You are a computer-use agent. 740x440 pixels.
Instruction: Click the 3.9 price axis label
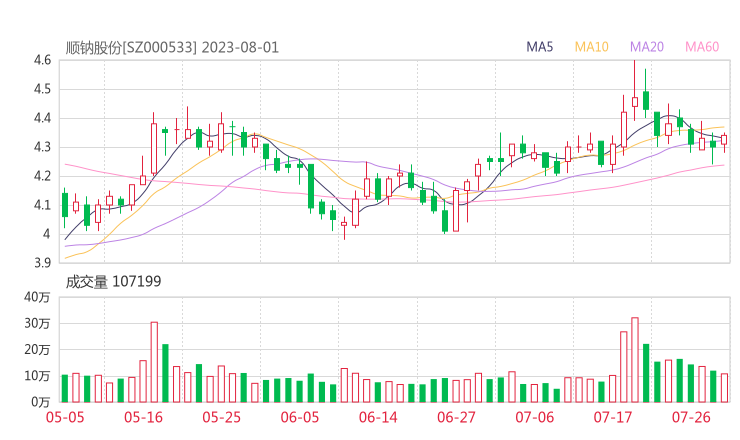click(x=42, y=263)
